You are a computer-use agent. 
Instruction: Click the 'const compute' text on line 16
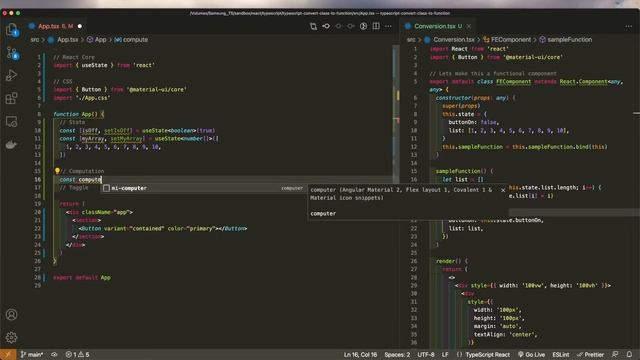(x=80, y=180)
